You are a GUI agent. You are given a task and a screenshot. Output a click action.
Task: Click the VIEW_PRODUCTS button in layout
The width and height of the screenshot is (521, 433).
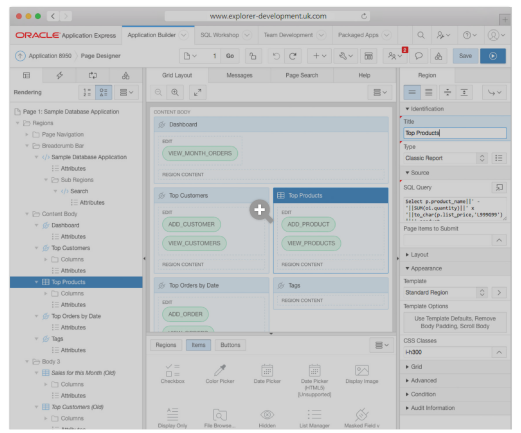click(x=311, y=243)
